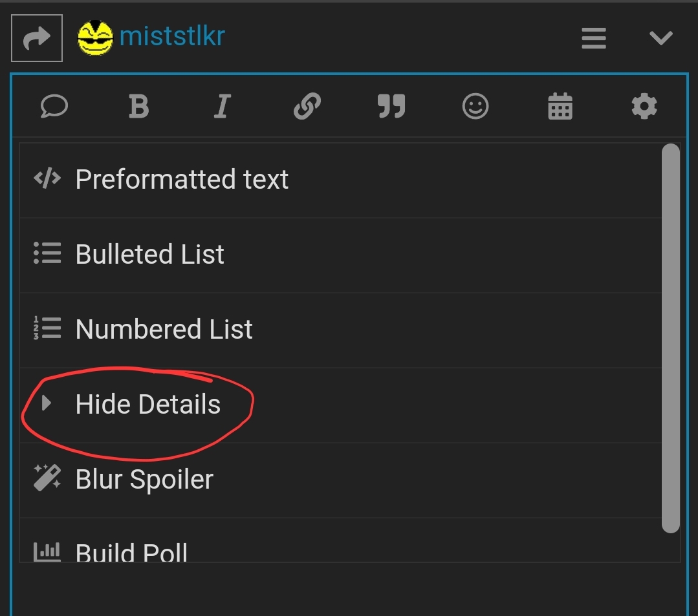
Task: Open the hamburger menu icon
Action: pyautogui.click(x=594, y=37)
